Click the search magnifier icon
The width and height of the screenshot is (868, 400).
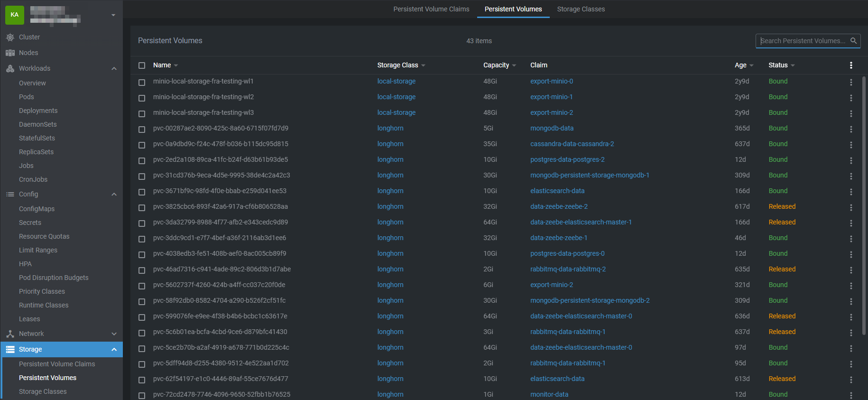click(853, 41)
